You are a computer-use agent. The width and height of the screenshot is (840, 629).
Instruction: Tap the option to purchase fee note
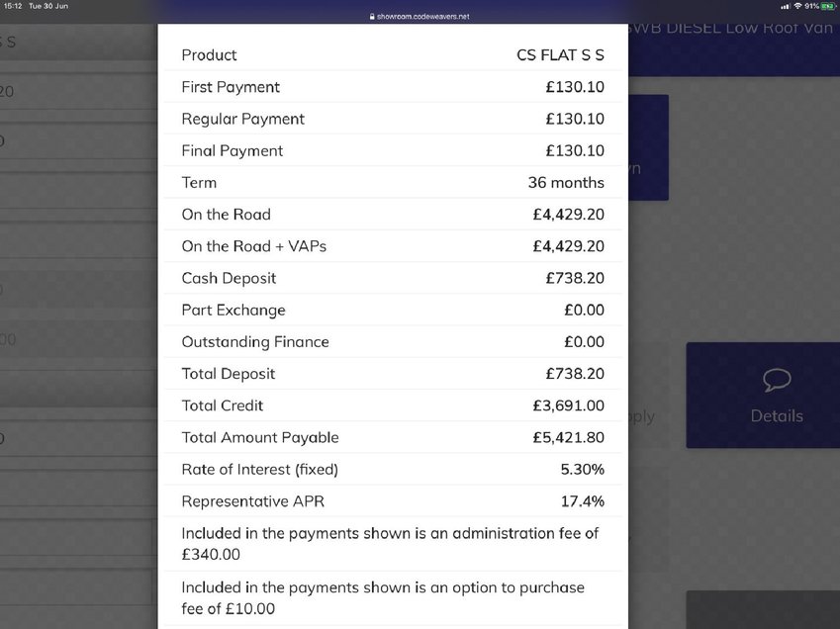pyautogui.click(x=393, y=598)
